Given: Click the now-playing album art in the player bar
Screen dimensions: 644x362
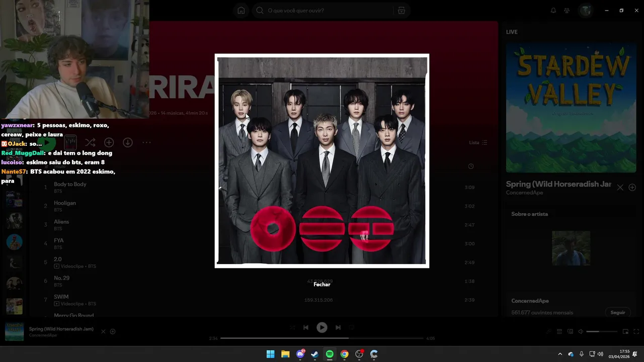Looking at the screenshot, I should tap(14, 332).
